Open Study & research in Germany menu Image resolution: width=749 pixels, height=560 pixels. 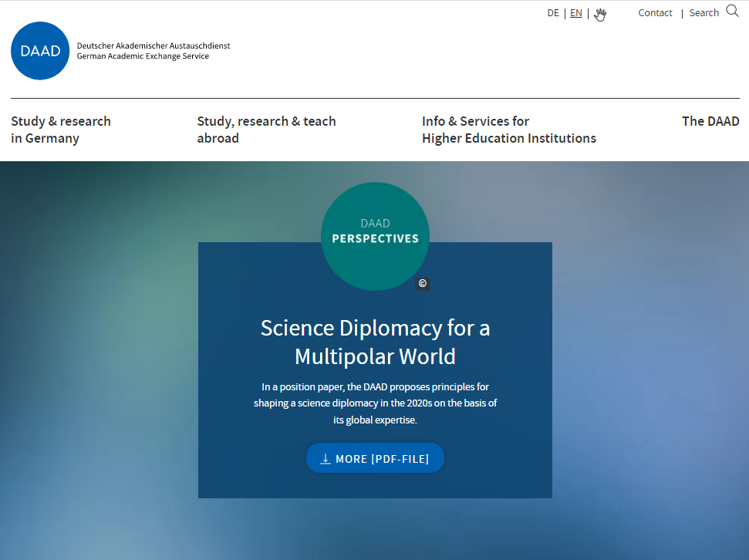coord(61,130)
